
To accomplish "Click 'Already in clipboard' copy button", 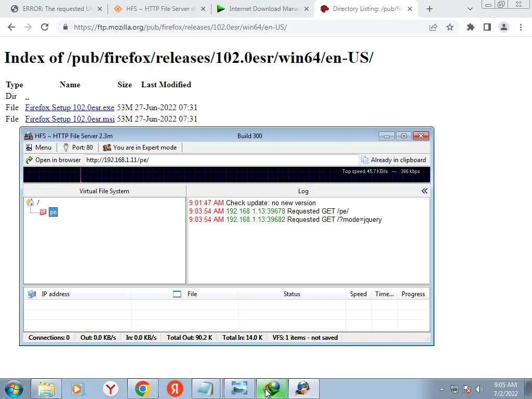I will (394, 160).
